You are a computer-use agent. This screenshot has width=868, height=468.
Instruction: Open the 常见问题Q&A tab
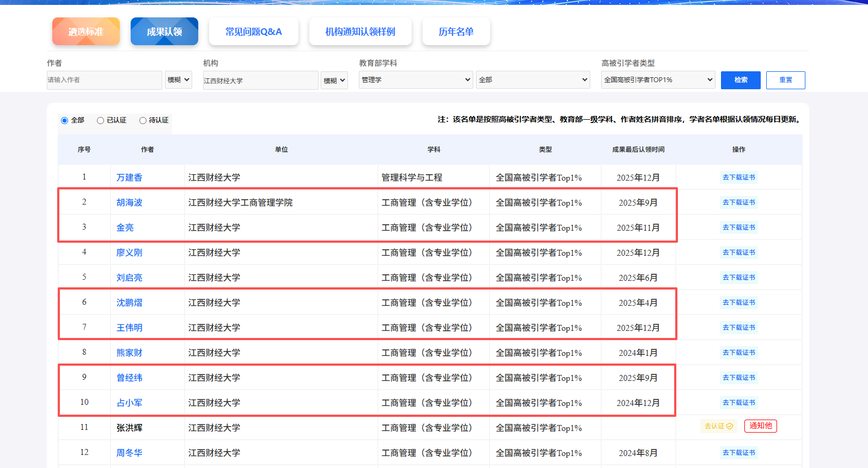point(254,32)
